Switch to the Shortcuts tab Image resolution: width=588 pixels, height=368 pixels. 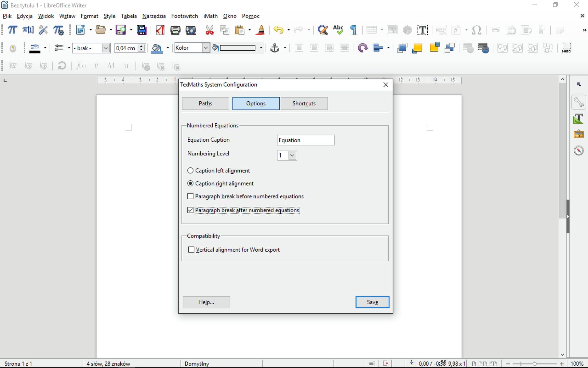[x=304, y=104]
